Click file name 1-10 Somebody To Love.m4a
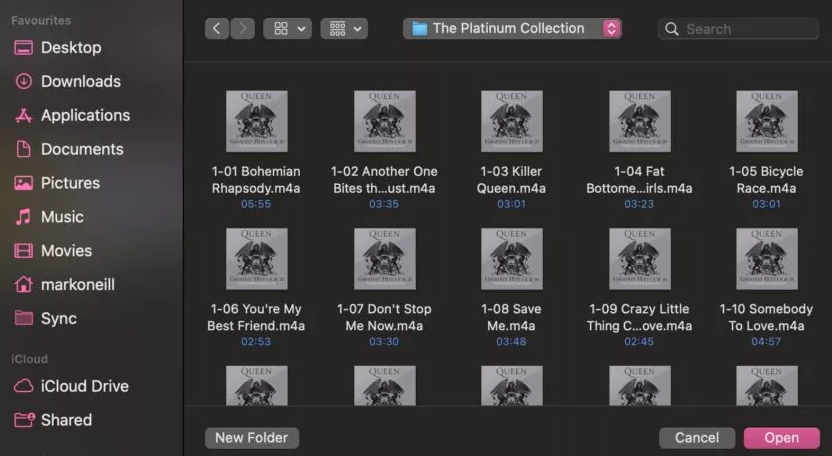 pos(766,317)
